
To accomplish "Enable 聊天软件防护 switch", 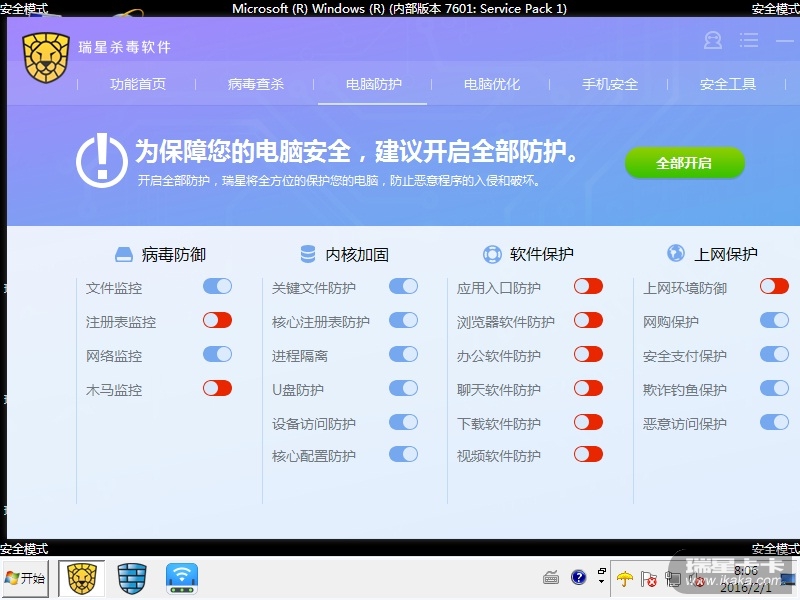I will coord(588,389).
